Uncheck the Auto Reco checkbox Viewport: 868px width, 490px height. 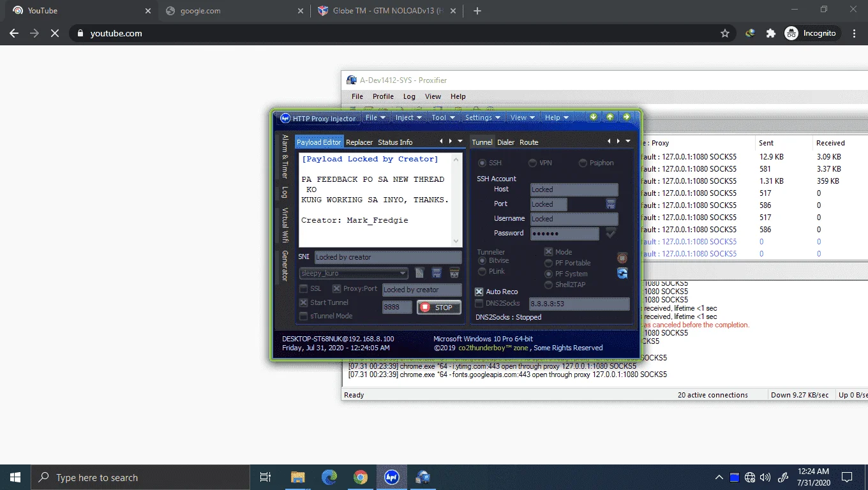click(479, 292)
